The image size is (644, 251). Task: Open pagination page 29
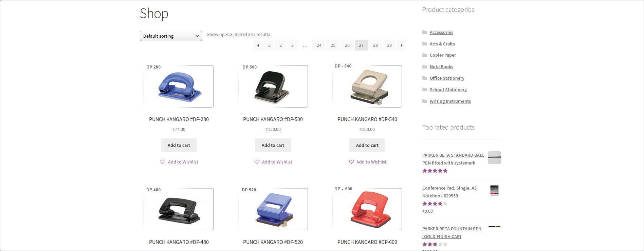pyautogui.click(x=389, y=45)
